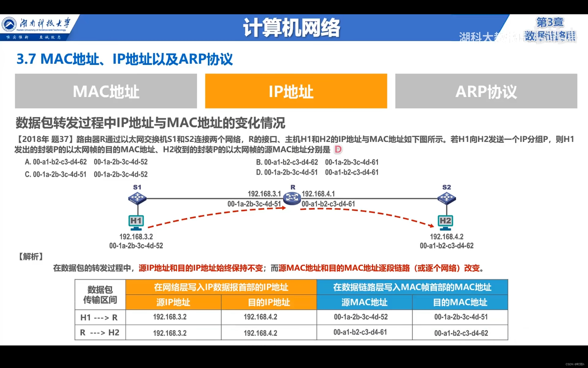
Task: Click the 第3章 chapter label
Action: (x=550, y=22)
